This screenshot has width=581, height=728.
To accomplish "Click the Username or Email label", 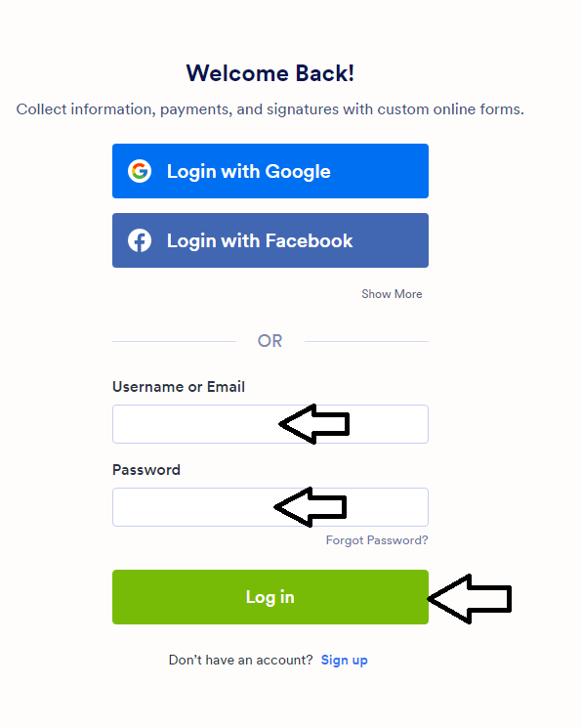I will (179, 387).
